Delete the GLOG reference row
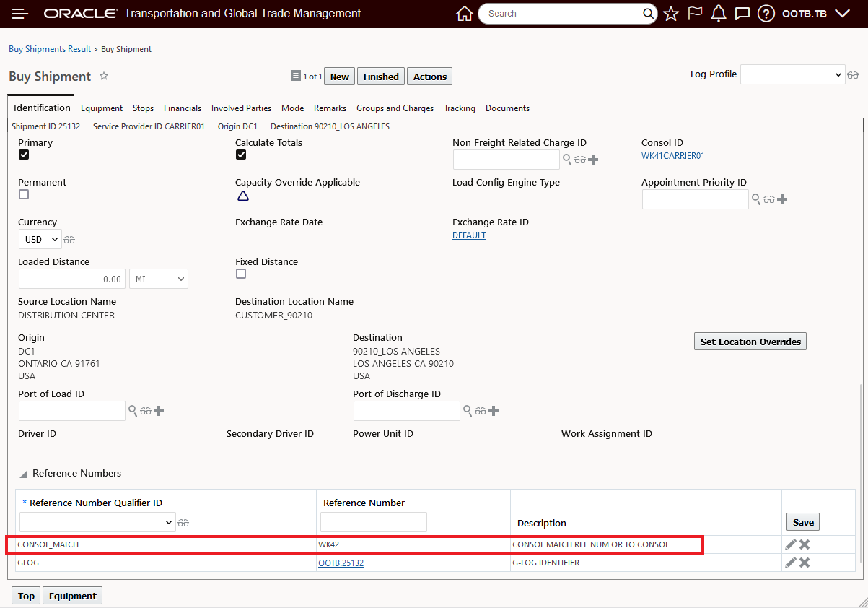The height and width of the screenshot is (608, 868). click(805, 563)
